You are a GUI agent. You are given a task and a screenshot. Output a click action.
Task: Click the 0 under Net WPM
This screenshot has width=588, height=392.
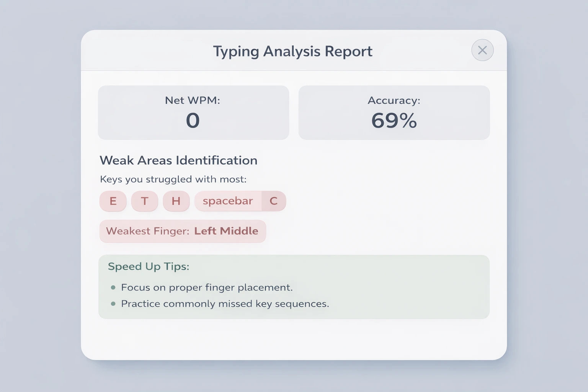click(193, 121)
